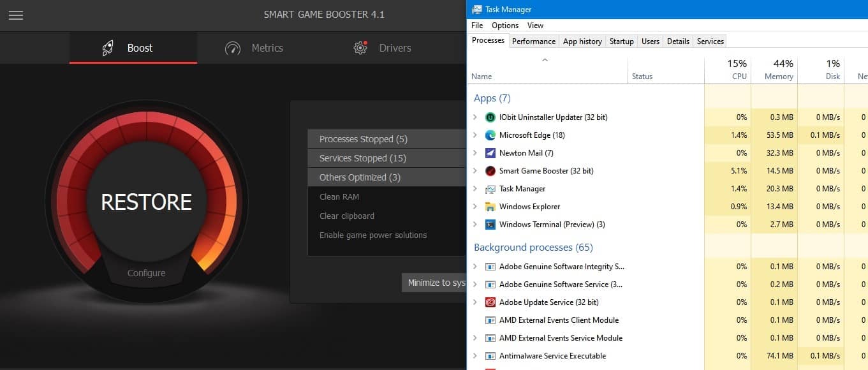868x370 pixels.
Task: Open the File menu in Task Manager
Action: coord(477,26)
